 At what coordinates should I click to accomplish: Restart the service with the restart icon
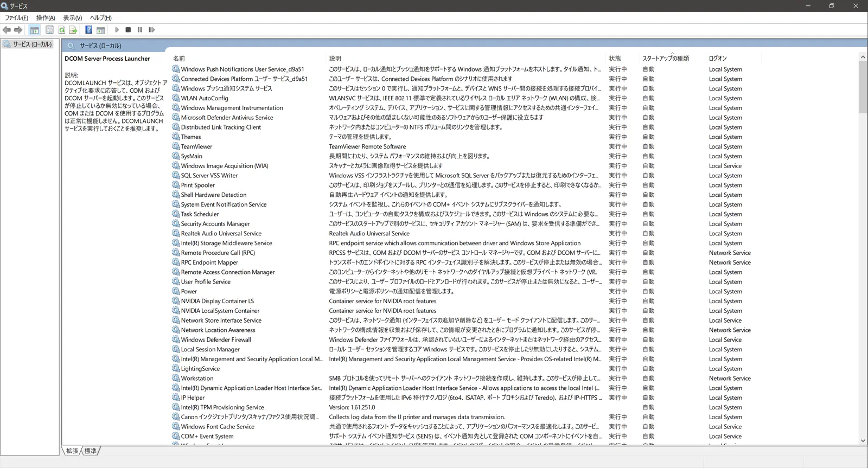click(x=152, y=30)
